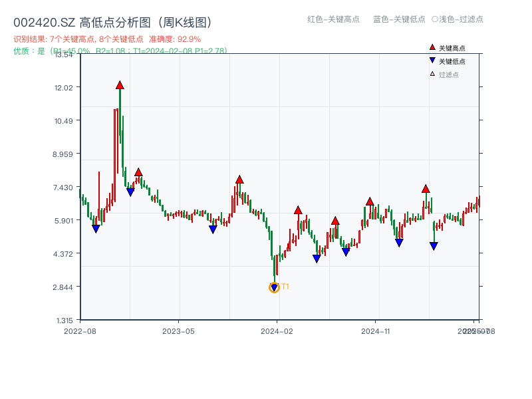Click the rightmost blue key-low triangle on chart

[x=434, y=246]
